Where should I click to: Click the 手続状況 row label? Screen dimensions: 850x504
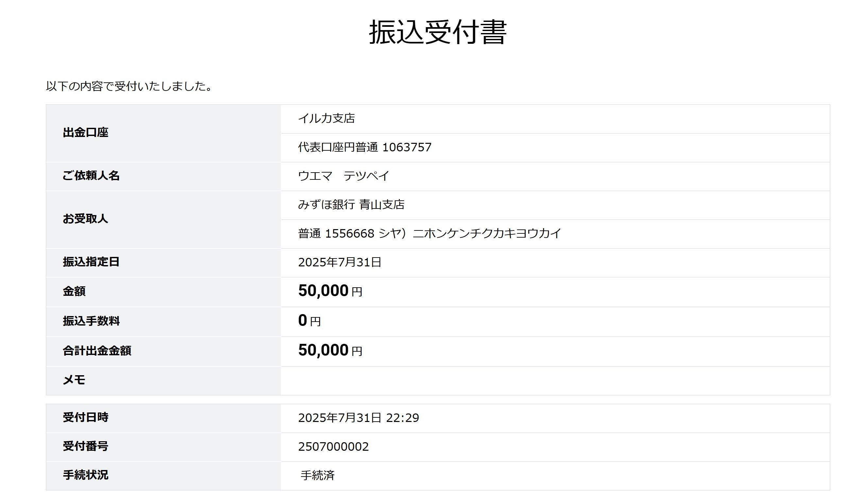click(85, 475)
